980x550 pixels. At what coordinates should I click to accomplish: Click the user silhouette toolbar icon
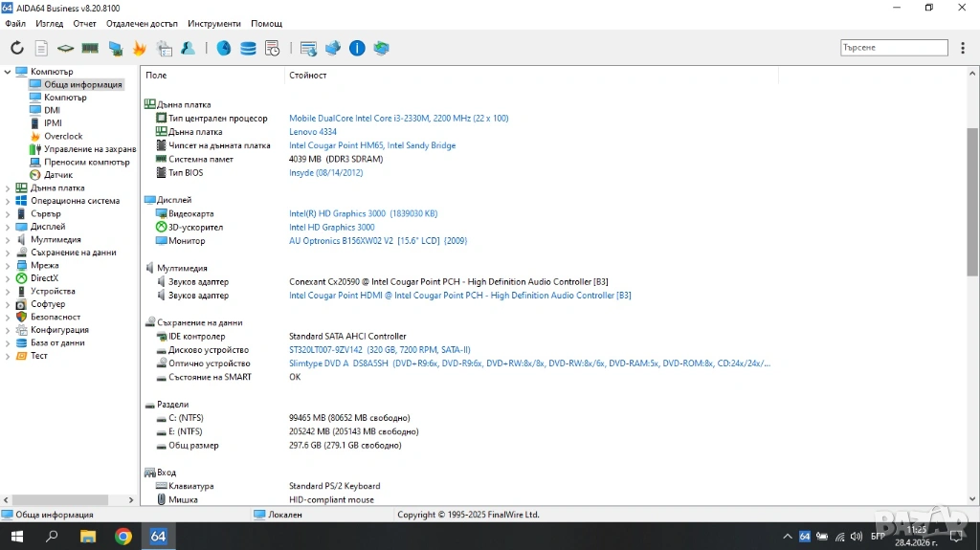click(x=189, y=48)
